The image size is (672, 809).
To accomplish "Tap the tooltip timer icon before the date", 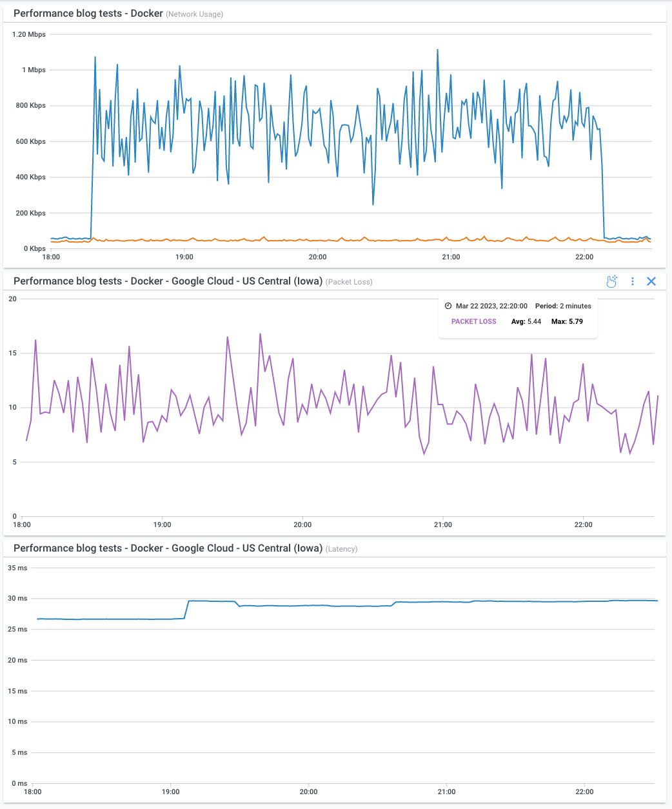I will (447, 306).
